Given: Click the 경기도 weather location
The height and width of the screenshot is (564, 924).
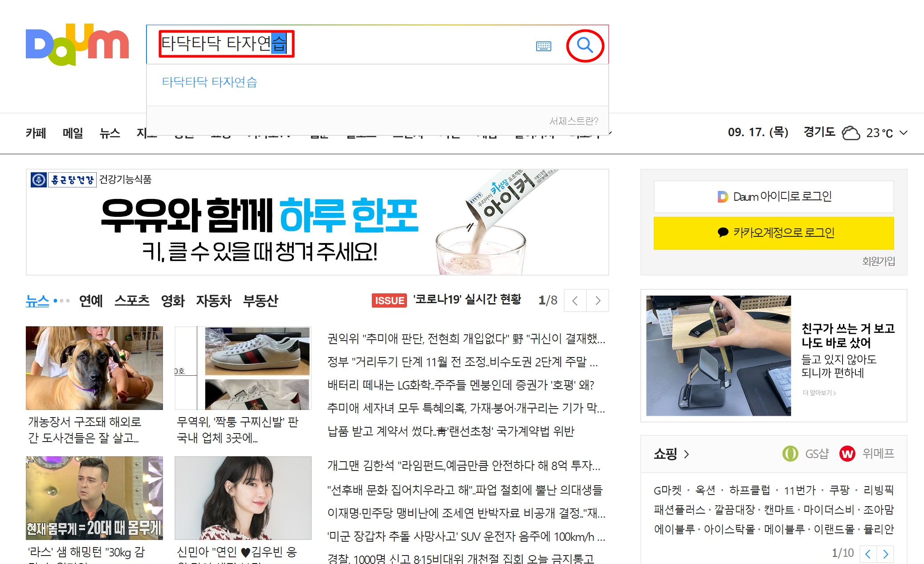Looking at the screenshot, I should click(819, 132).
